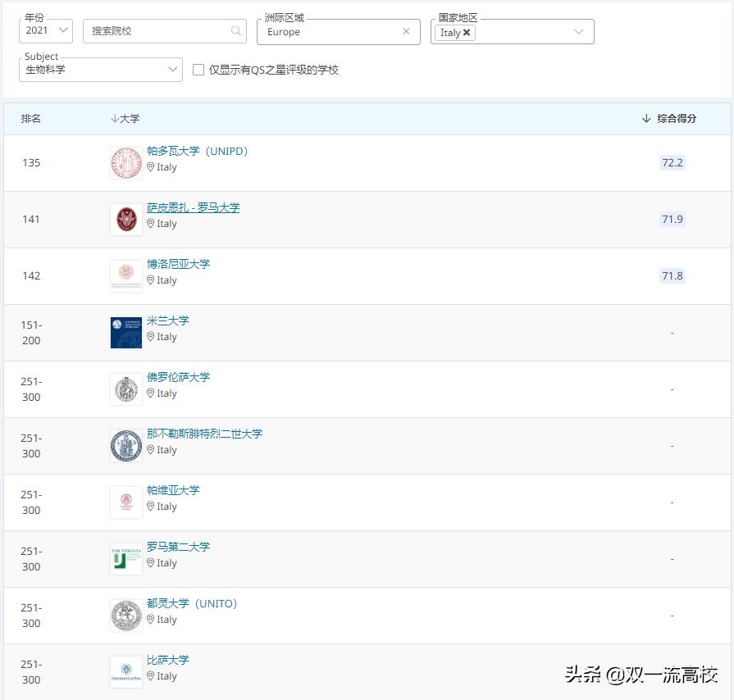Enable the 仅显示有QS之星评级的学校 checkbox

point(198,70)
